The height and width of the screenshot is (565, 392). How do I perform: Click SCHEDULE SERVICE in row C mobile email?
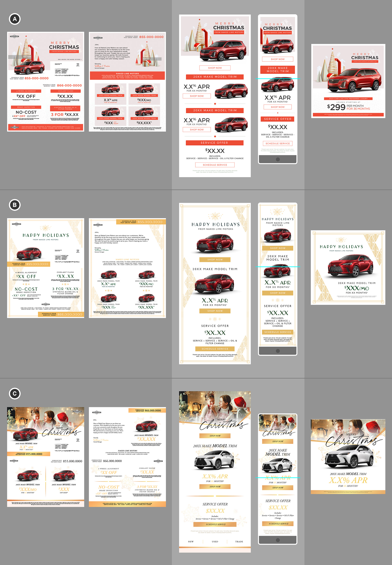pyautogui.click(x=278, y=524)
